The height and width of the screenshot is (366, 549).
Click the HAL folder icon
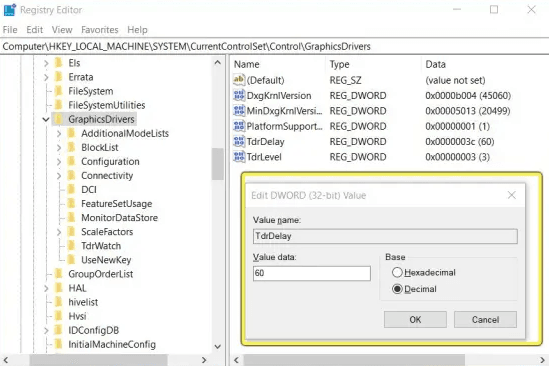click(x=59, y=288)
